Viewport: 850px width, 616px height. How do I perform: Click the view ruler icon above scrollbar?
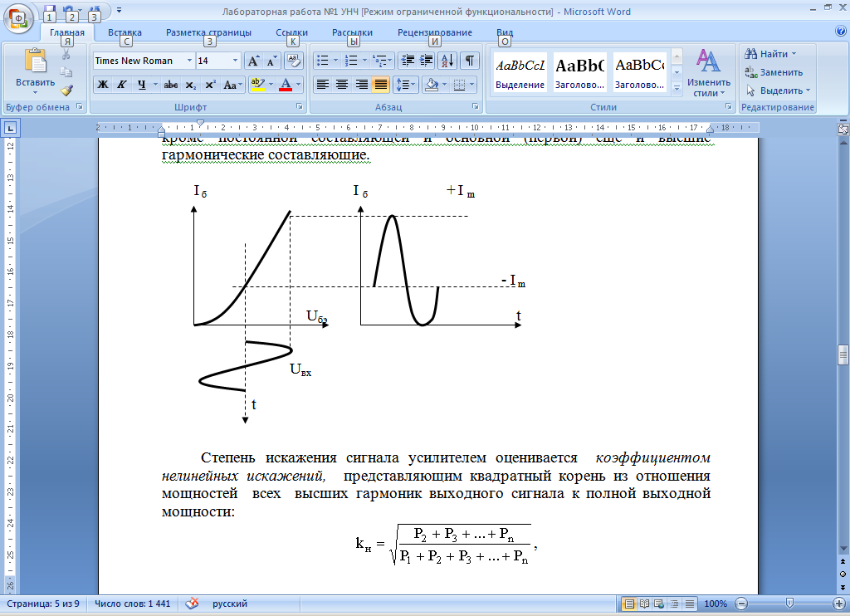coord(843,129)
